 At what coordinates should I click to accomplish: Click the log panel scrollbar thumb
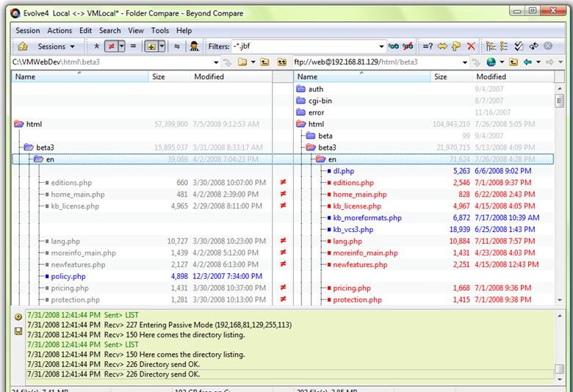point(559,369)
